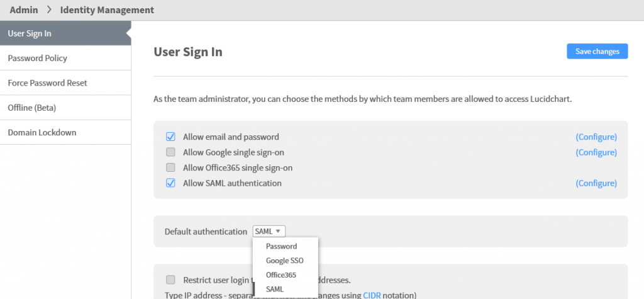Click the Admin breadcrumb
The image size is (644, 299).
pos(24,10)
